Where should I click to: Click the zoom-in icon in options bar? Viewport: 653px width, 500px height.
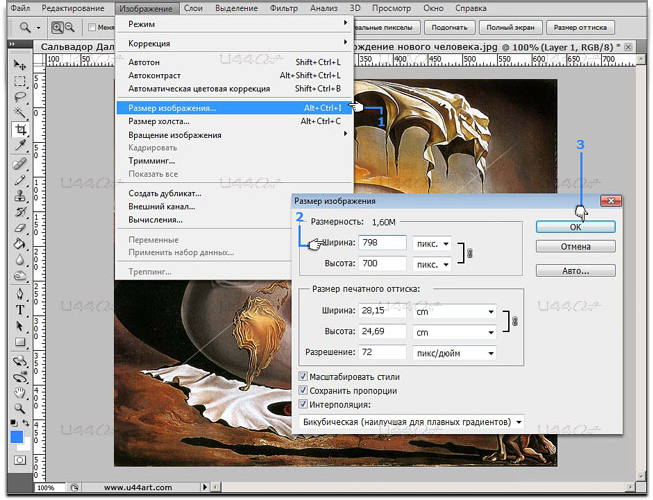[57, 28]
